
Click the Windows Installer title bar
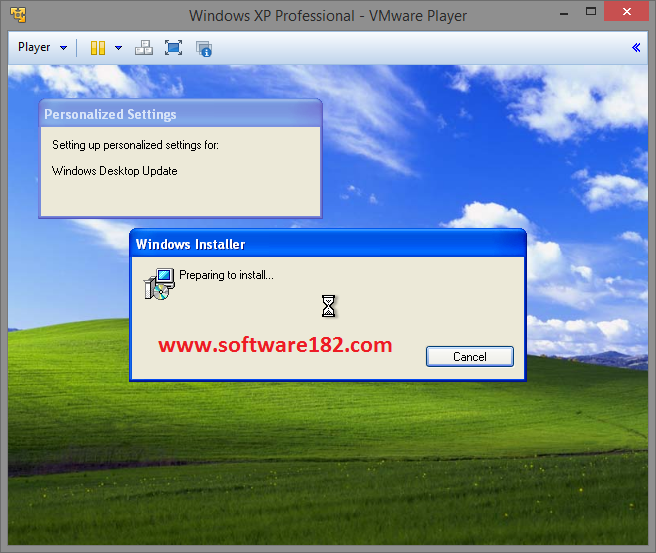328,244
